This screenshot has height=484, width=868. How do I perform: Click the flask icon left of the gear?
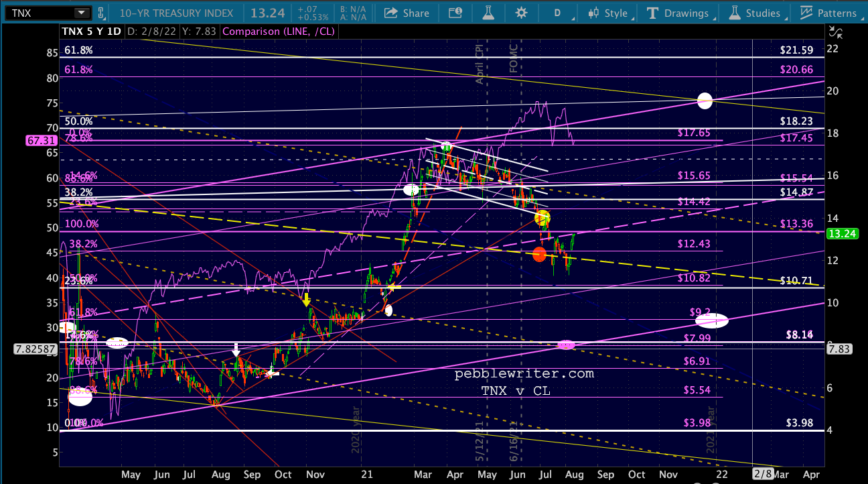pyautogui.click(x=488, y=13)
